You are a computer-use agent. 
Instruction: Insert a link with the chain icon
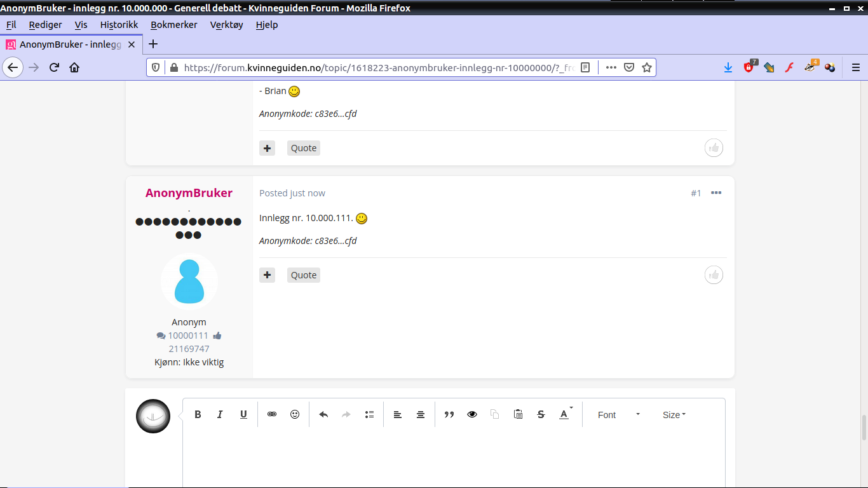click(272, 414)
